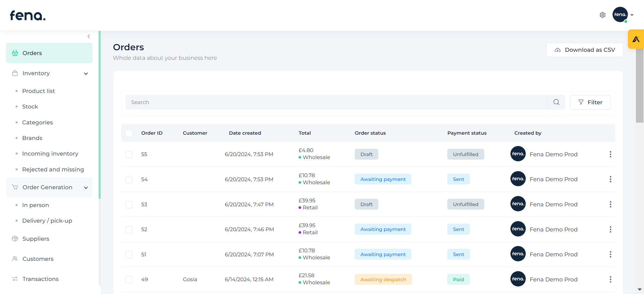This screenshot has width=644, height=294.
Task: Open the Customers menu item
Action: [38, 259]
